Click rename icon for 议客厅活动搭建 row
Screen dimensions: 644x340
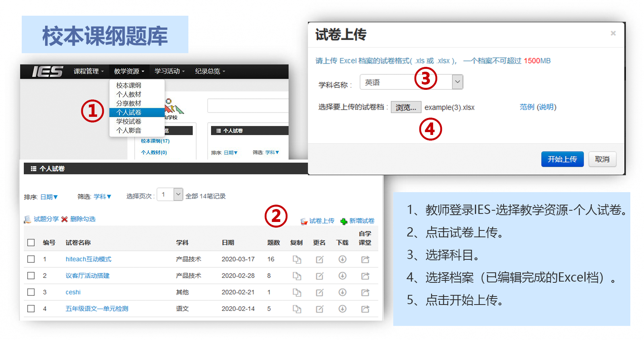pos(320,276)
